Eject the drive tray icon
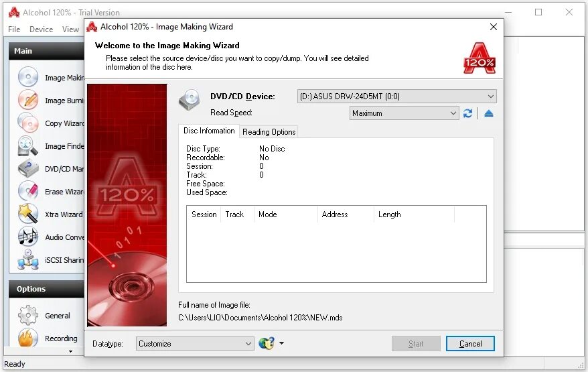 coord(489,113)
